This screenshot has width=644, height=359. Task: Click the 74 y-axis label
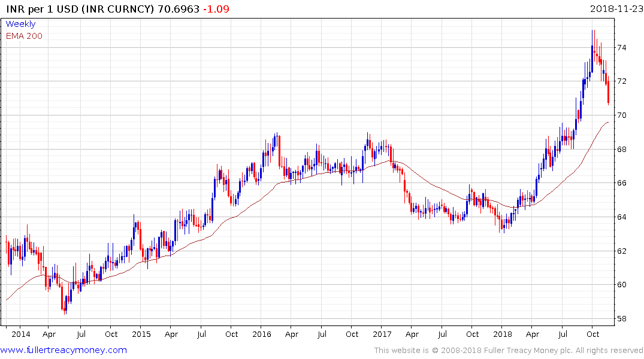tap(621, 48)
